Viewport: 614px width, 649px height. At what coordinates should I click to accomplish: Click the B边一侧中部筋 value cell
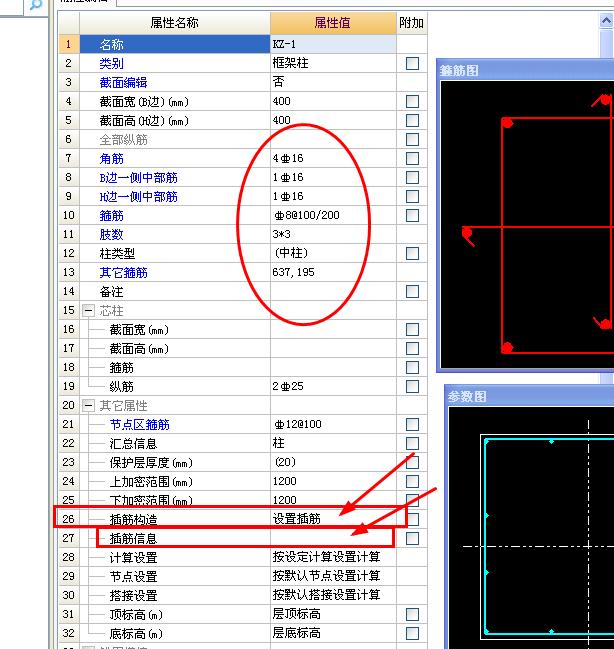coord(333,178)
